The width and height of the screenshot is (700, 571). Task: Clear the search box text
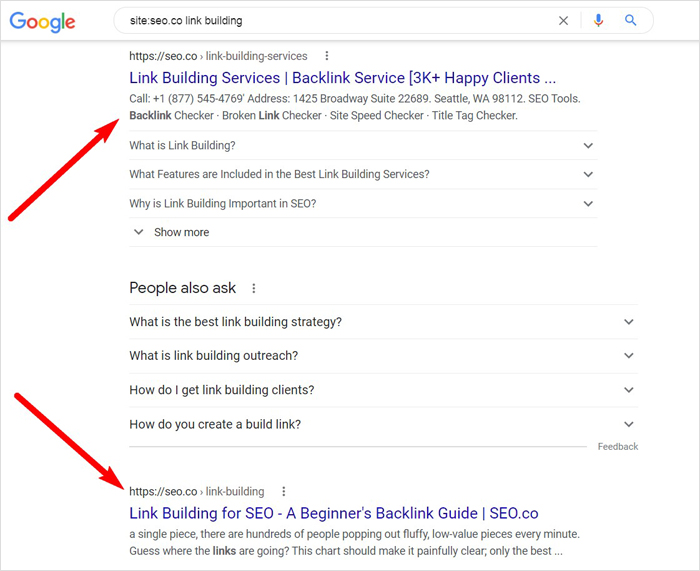[563, 20]
